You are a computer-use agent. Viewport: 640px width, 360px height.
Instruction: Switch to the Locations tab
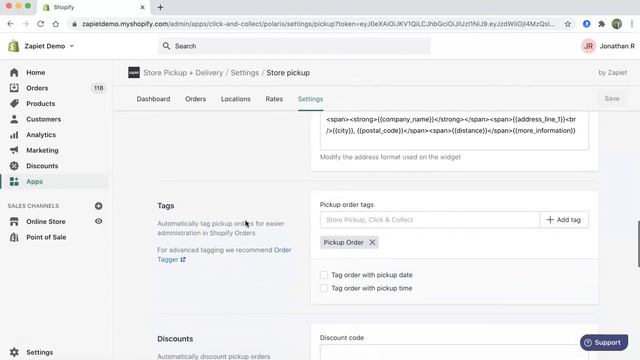coord(236,99)
